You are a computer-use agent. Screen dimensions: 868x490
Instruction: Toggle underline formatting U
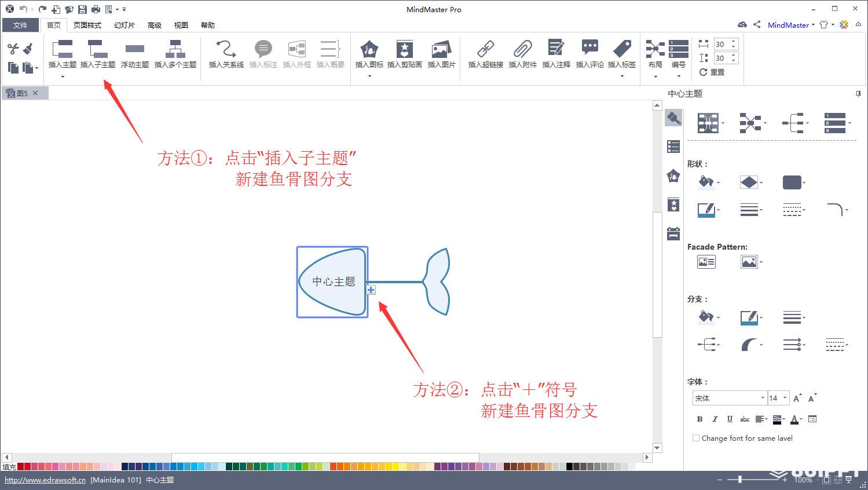[730, 419]
